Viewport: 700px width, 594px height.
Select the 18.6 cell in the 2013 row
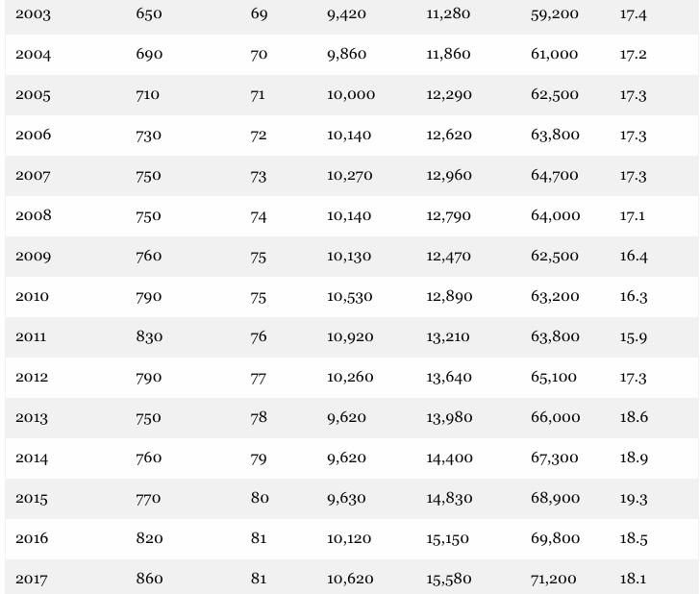634,418
